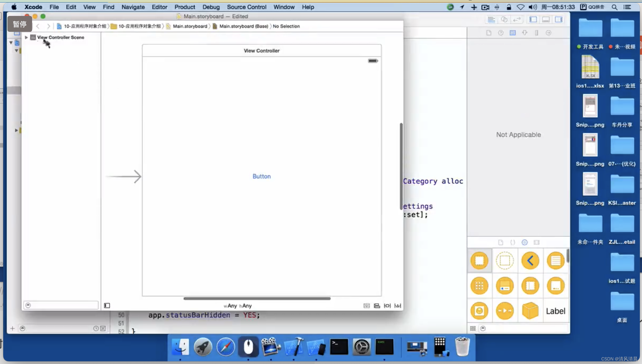Click the Editor menu in menu bar
Screen dimensions: 642x364
coord(160,7)
